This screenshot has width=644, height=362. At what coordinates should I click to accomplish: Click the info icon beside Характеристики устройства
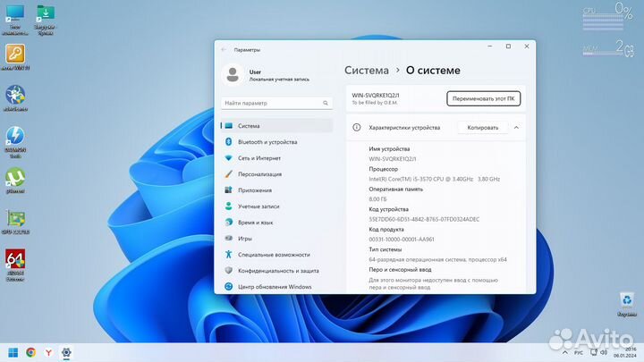[x=357, y=128]
